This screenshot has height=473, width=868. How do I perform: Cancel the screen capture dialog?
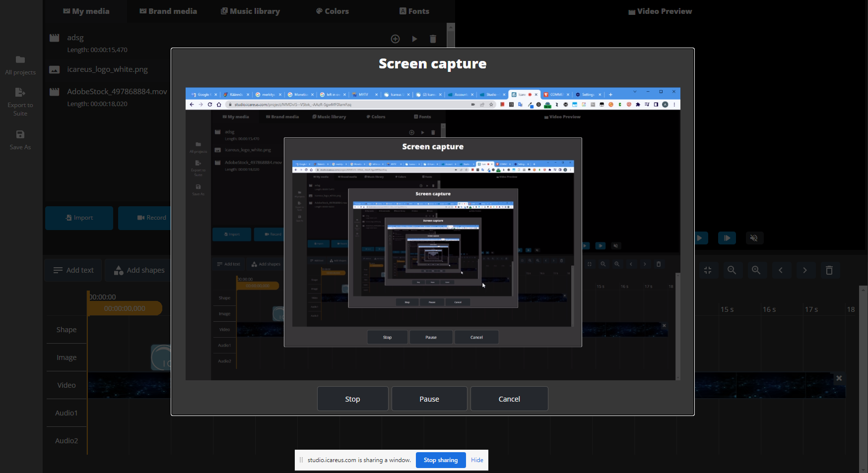(x=509, y=399)
